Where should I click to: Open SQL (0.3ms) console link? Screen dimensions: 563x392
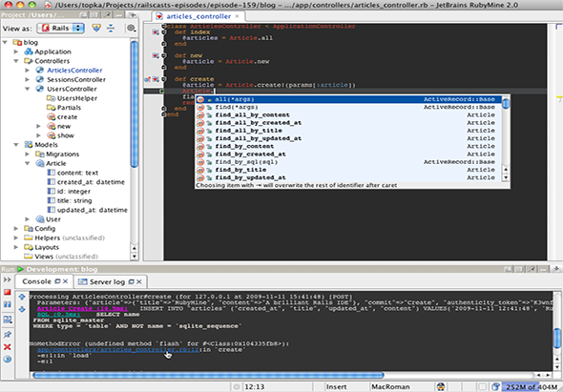click(x=58, y=315)
